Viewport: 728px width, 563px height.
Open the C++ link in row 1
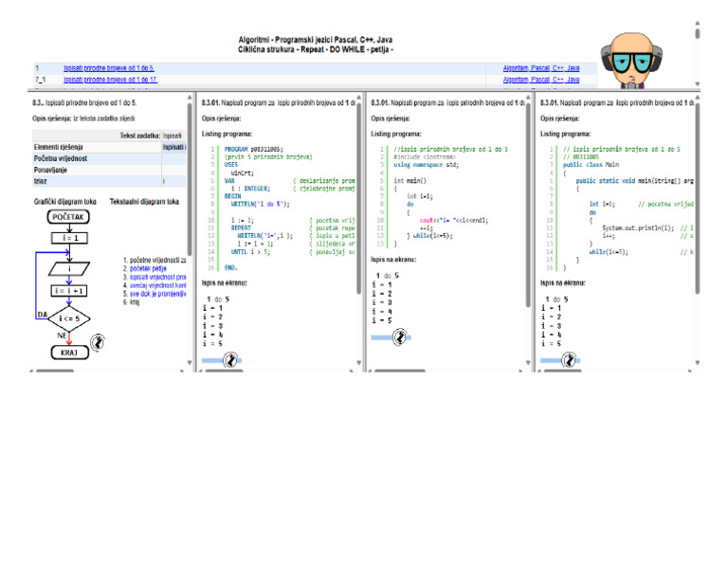(x=558, y=68)
